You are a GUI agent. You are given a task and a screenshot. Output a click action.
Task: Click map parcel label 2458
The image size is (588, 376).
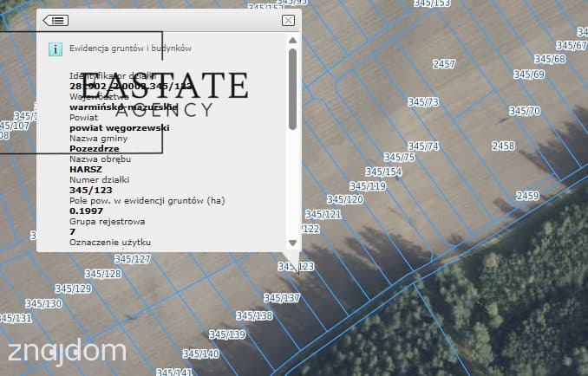coord(503,146)
